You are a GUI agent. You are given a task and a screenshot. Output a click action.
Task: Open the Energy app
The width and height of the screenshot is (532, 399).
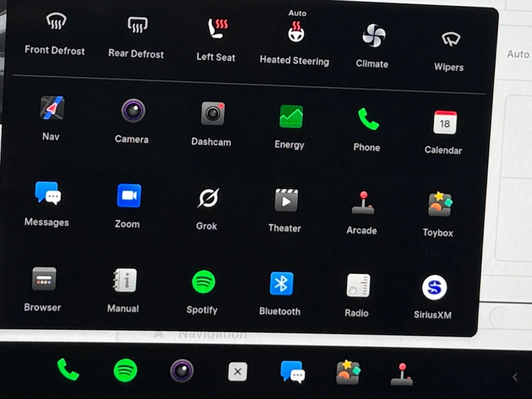click(291, 117)
